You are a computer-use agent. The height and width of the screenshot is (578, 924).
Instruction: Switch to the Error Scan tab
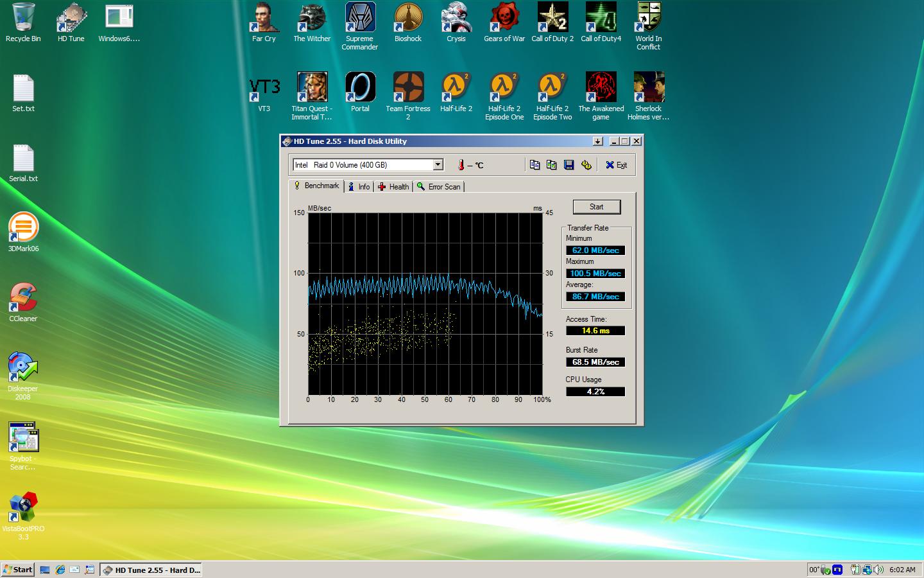click(x=439, y=187)
